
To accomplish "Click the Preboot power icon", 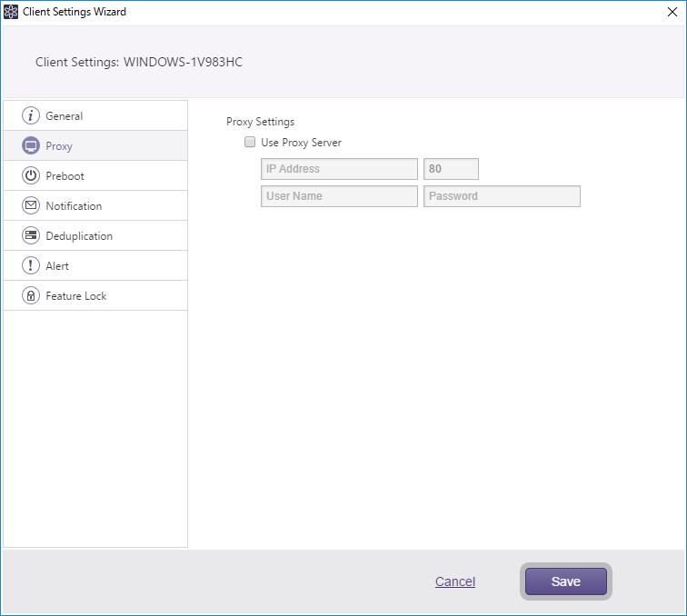I will [x=31, y=175].
